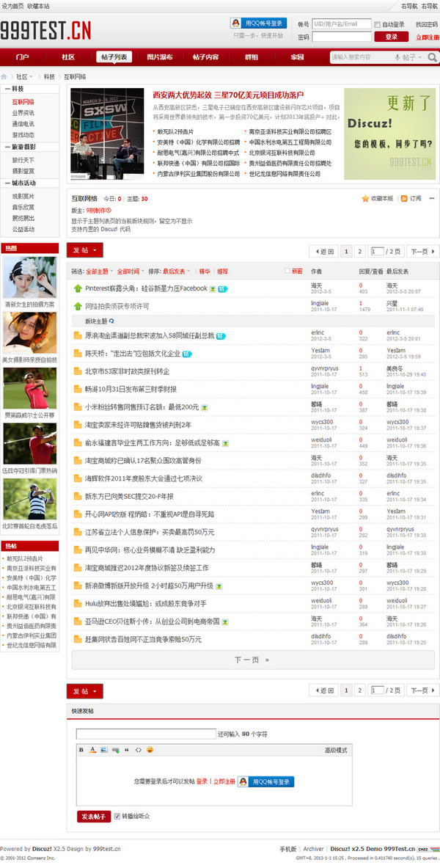This screenshot has height=868, width=440.
Task: Open the 贾第森威尔士公开赛 golf thumbnail
Action: [x=30, y=388]
